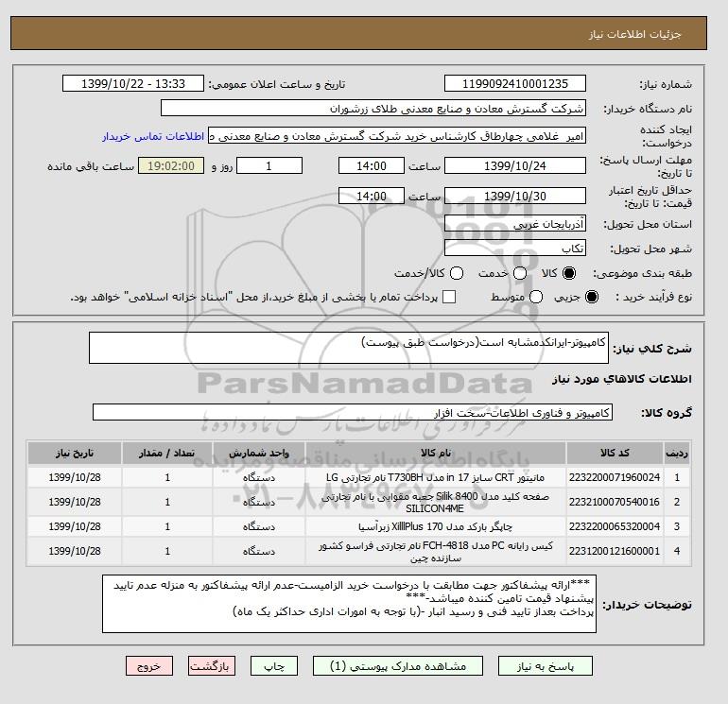Toggle the Islamic treasury payment checkbox
Image resolution: width=728 pixels, height=704 pixels.
[449, 297]
